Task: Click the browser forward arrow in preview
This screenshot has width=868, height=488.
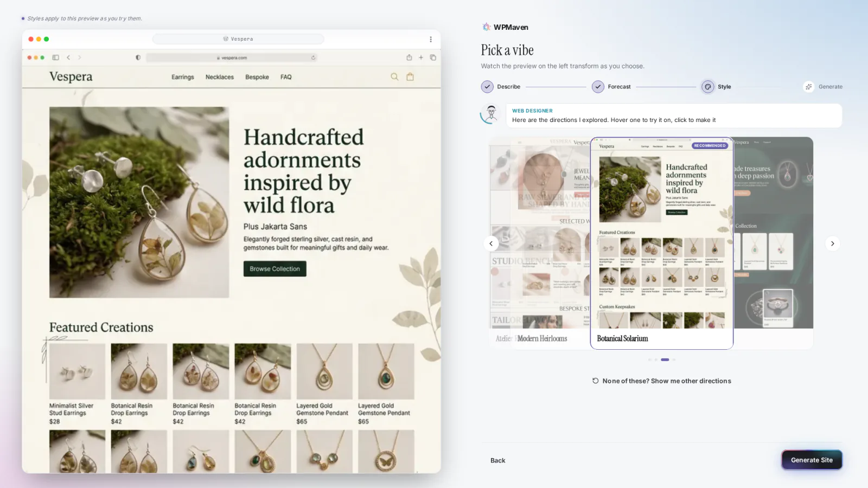Action: coord(79,57)
